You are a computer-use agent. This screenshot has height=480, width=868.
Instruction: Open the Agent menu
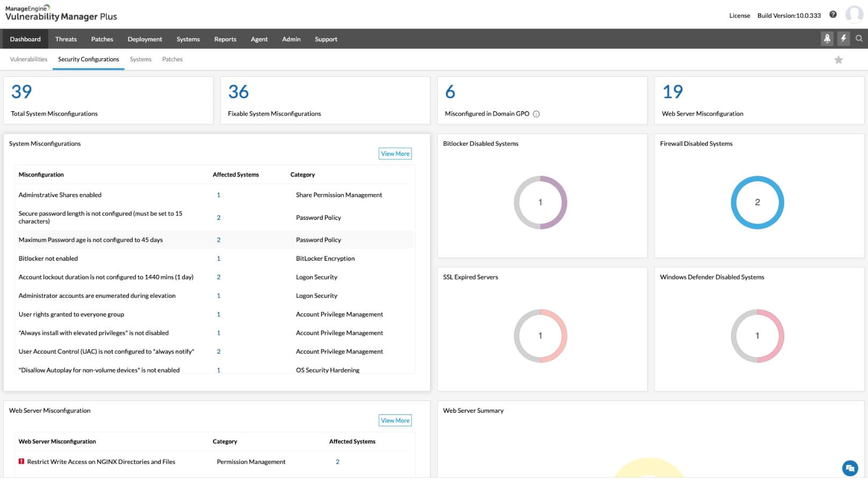tap(259, 39)
